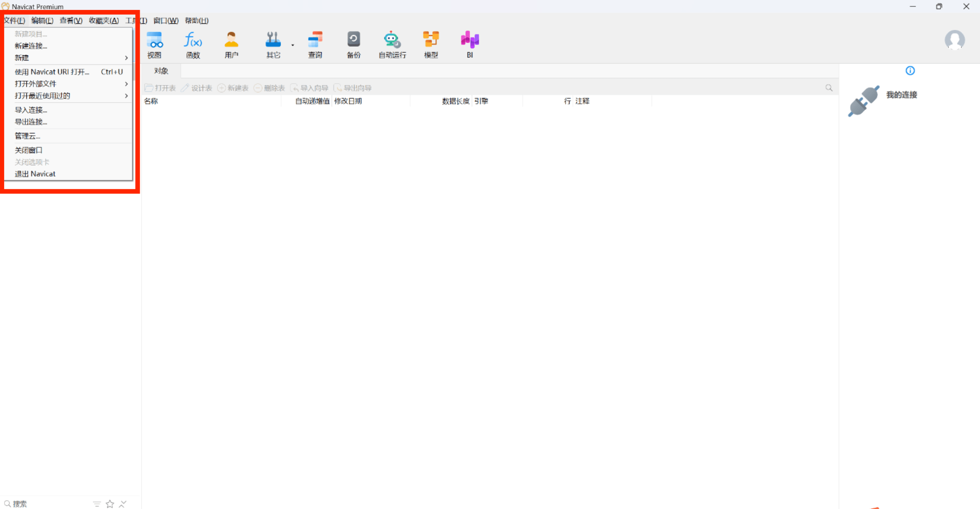
Task: Click the 注释 column header
Action: click(x=612, y=101)
